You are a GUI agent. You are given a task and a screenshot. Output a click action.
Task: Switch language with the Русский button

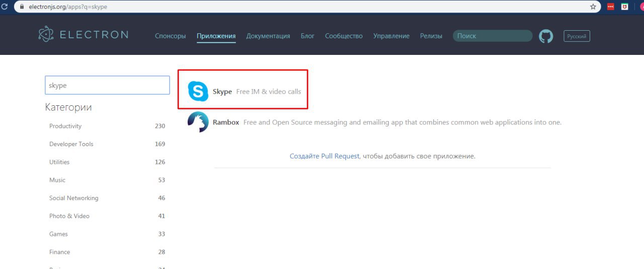tap(577, 36)
